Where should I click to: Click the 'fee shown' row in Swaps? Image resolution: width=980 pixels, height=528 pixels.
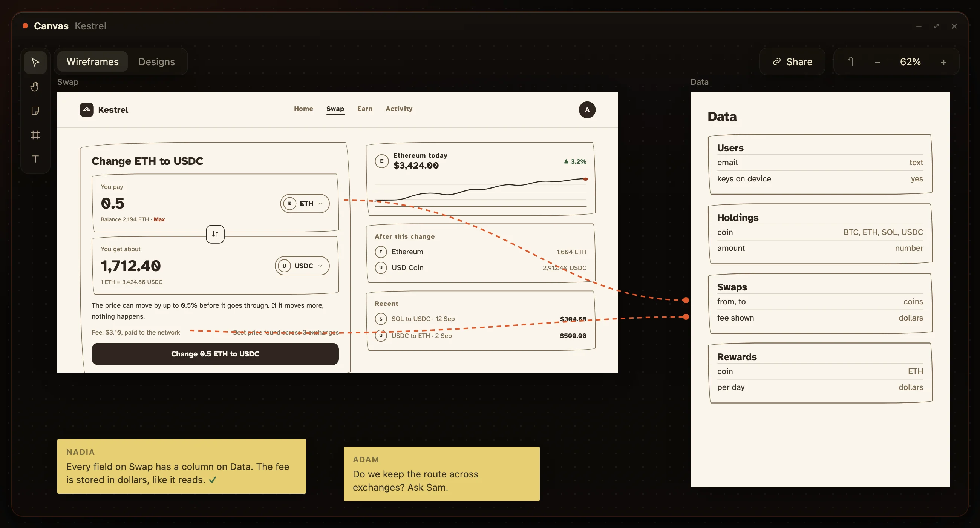click(820, 318)
